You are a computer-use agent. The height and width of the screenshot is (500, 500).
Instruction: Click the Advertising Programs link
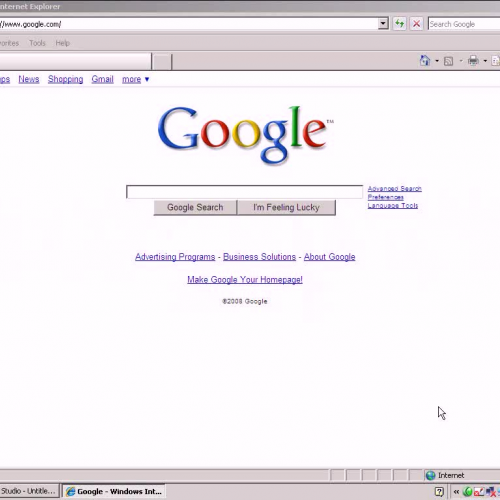pos(175,257)
